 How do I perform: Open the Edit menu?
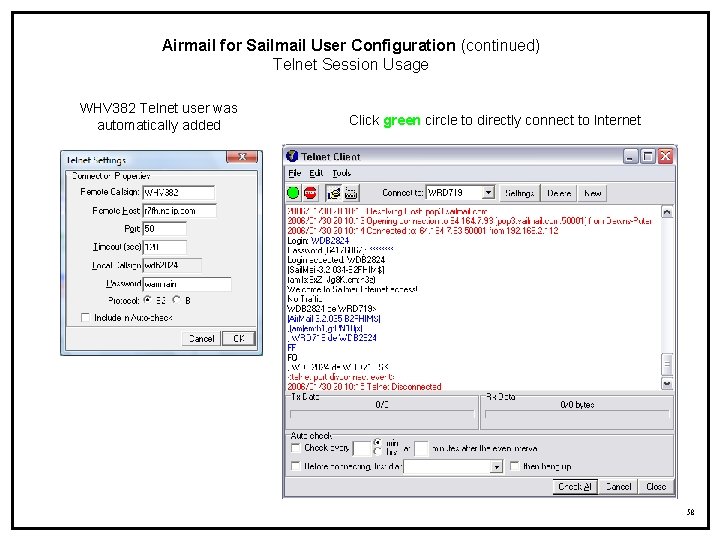(x=316, y=173)
